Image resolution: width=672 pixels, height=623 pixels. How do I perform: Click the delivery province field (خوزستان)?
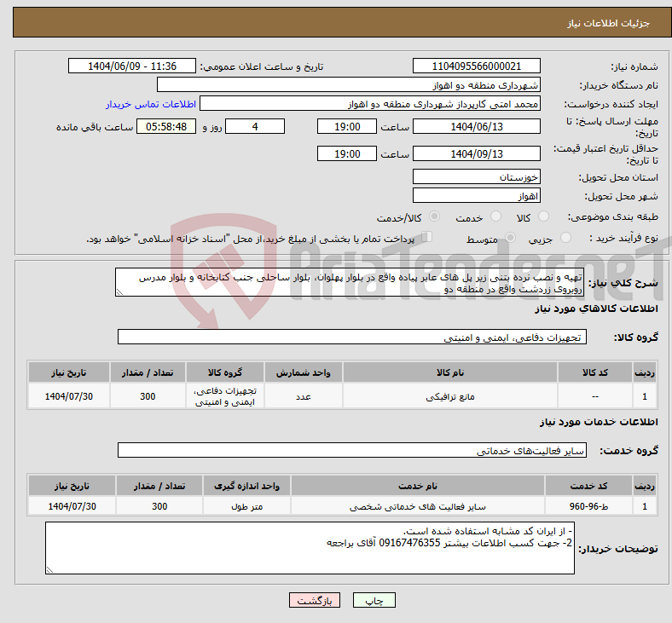pos(476,177)
